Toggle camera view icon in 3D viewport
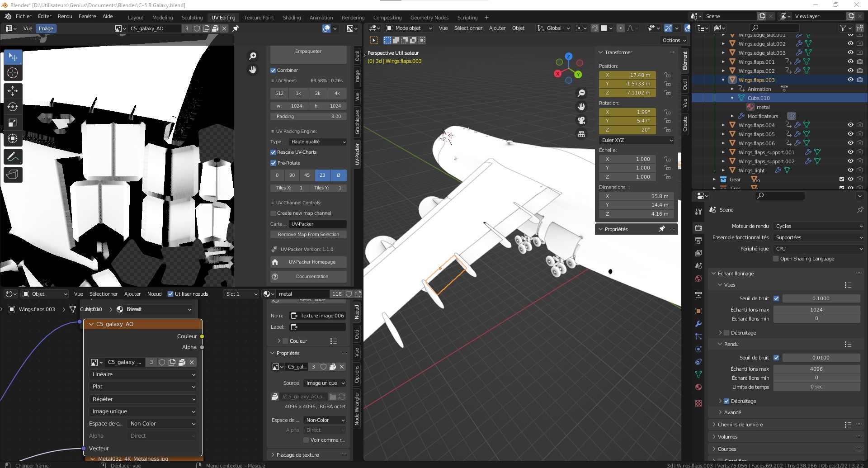The height and width of the screenshot is (468, 868). [x=581, y=120]
